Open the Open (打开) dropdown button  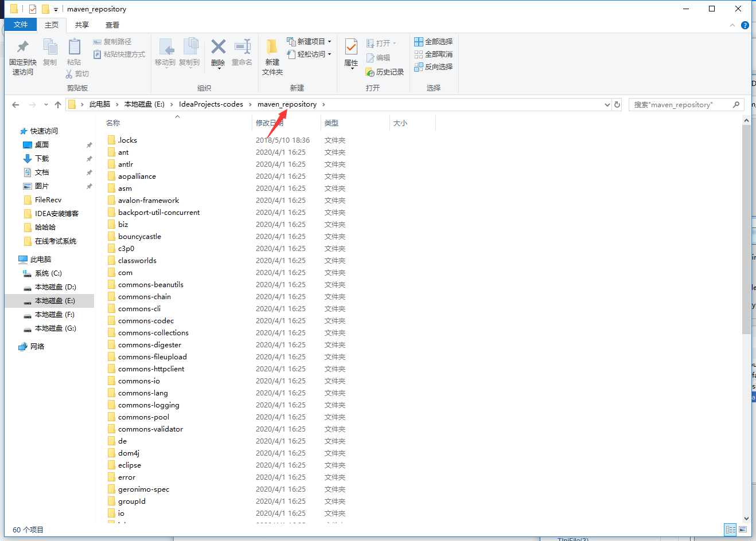point(381,44)
